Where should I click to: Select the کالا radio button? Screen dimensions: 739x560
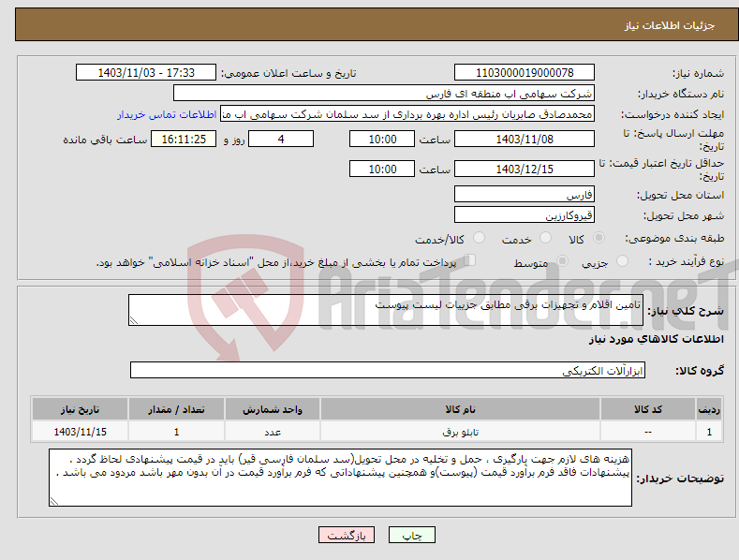coord(599,238)
